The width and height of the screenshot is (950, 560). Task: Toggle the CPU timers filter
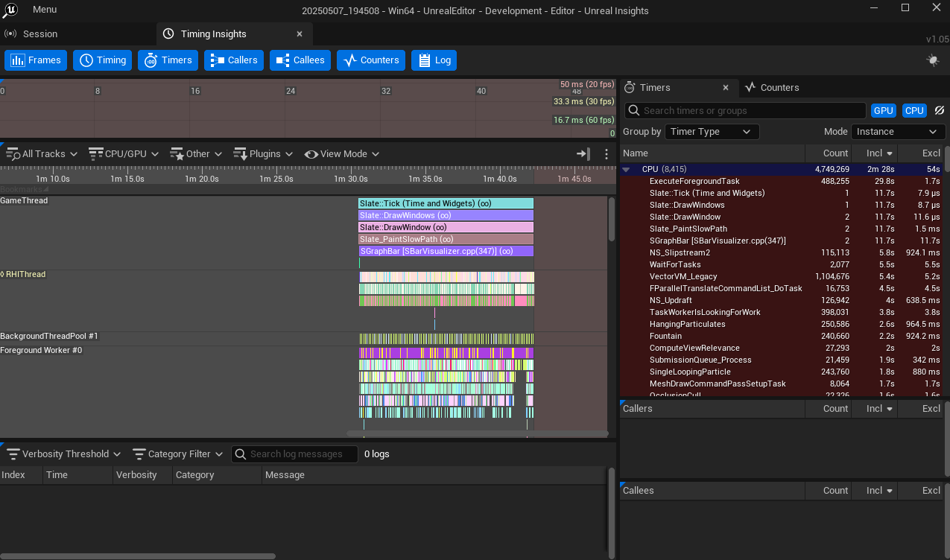coord(914,111)
